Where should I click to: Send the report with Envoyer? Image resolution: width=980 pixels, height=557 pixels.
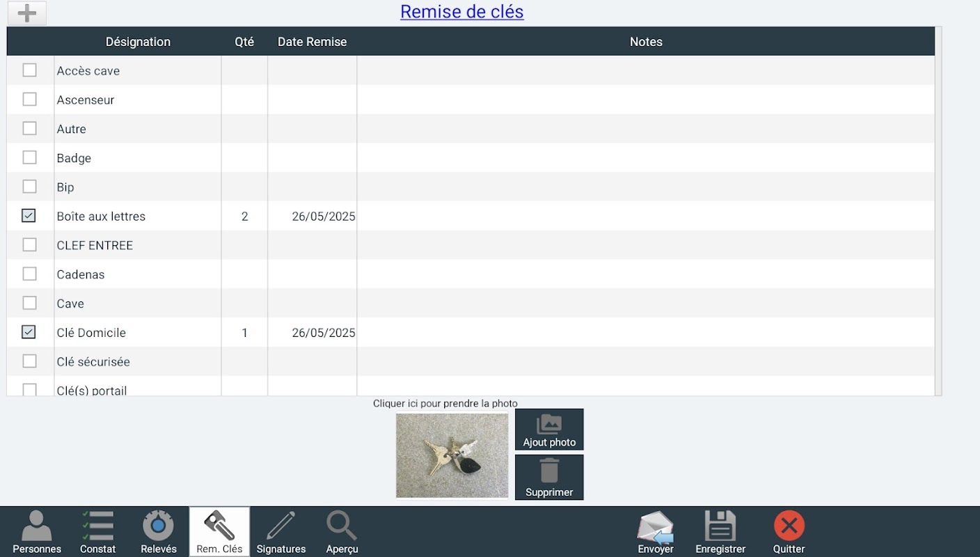[656, 532]
